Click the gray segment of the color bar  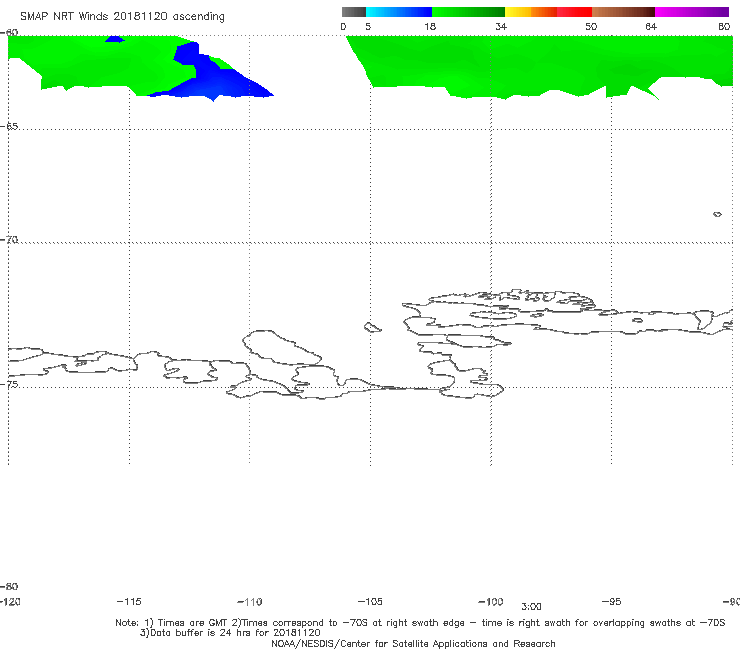[x=354, y=12]
